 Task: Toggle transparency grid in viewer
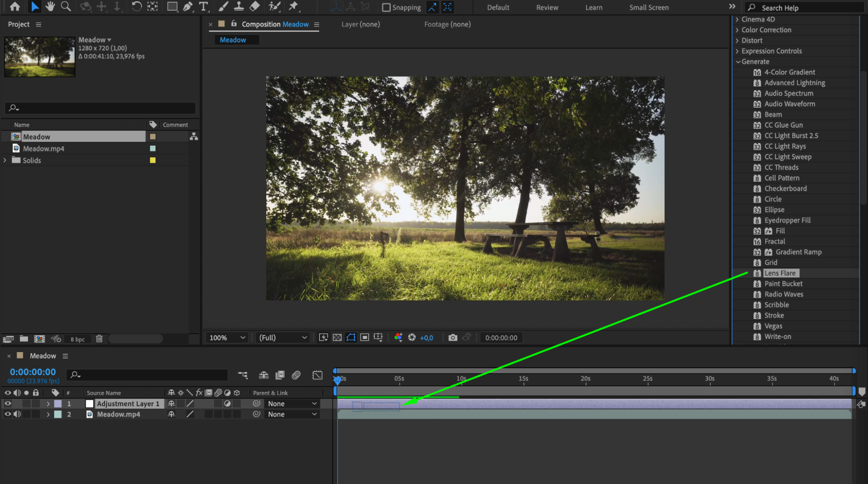click(337, 338)
